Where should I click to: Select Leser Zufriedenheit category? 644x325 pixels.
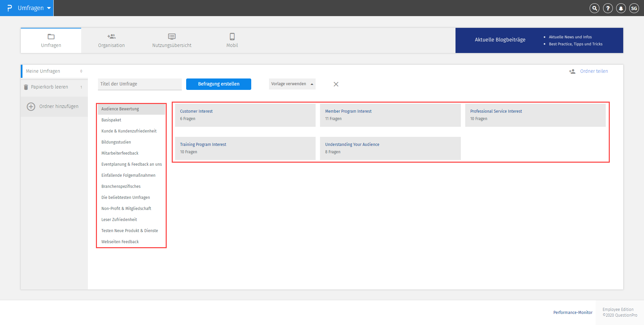click(131, 220)
